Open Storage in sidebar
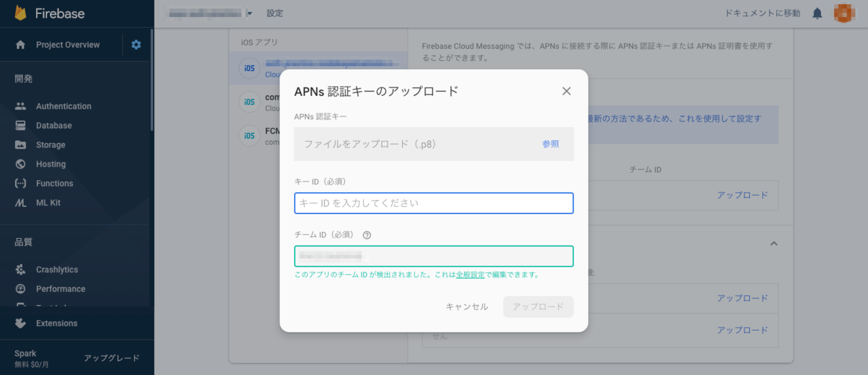The width and height of the screenshot is (868, 375). 51,144
